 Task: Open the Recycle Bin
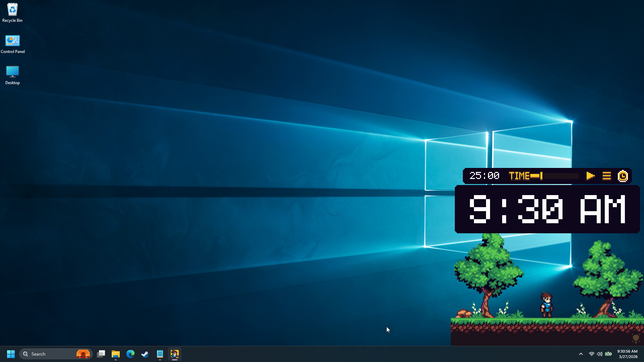pyautogui.click(x=12, y=10)
